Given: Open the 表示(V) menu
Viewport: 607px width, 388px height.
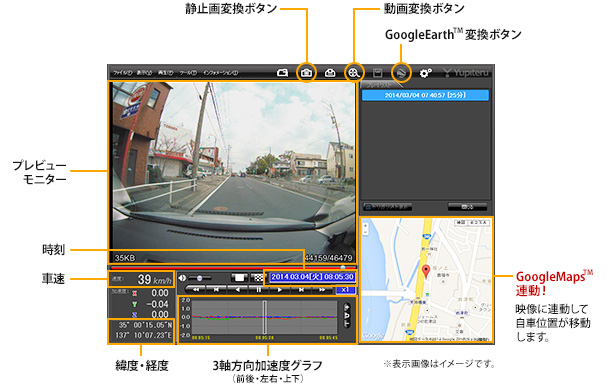Looking at the screenshot, I should point(144,73).
